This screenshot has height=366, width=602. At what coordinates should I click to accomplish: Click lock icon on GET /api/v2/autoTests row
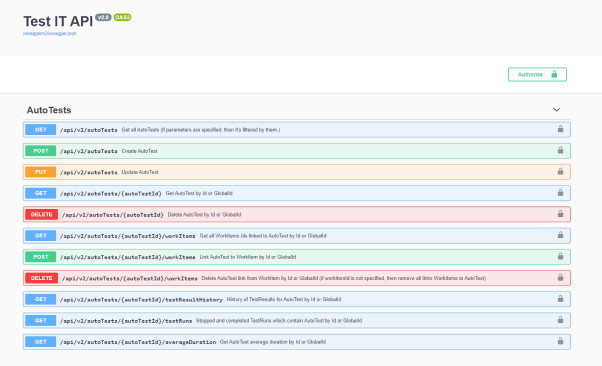(561, 129)
